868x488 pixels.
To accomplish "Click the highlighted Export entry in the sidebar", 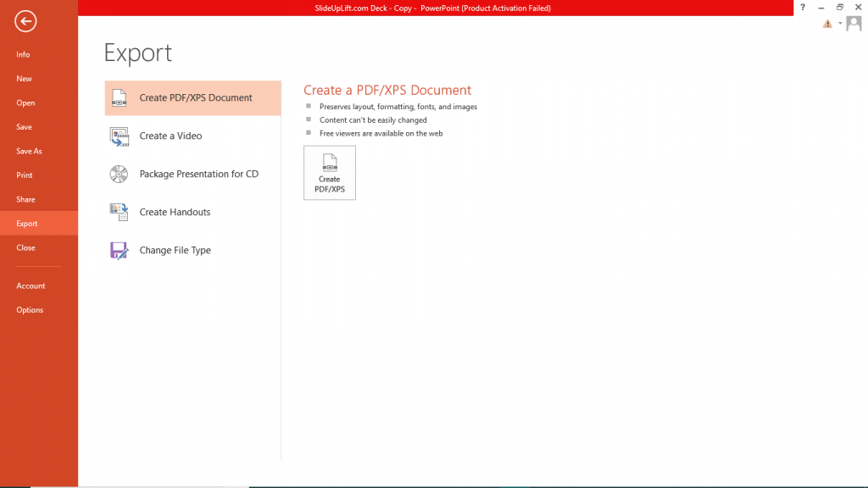I will (27, 223).
